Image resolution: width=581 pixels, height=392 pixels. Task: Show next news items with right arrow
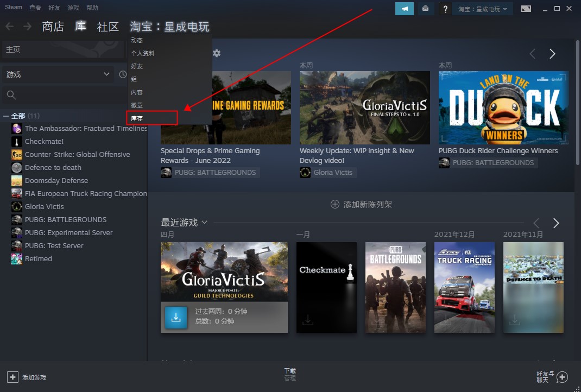[552, 54]
